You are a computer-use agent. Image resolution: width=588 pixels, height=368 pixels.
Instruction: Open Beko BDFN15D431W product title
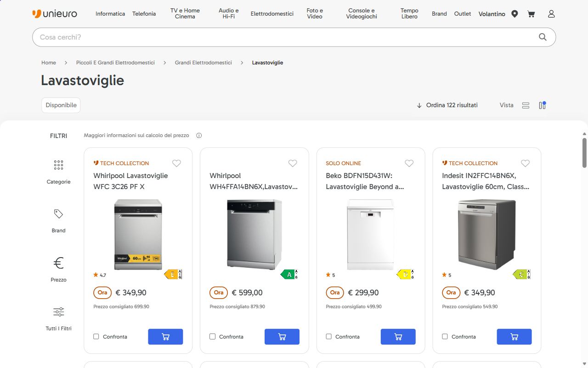pos(365,181)
